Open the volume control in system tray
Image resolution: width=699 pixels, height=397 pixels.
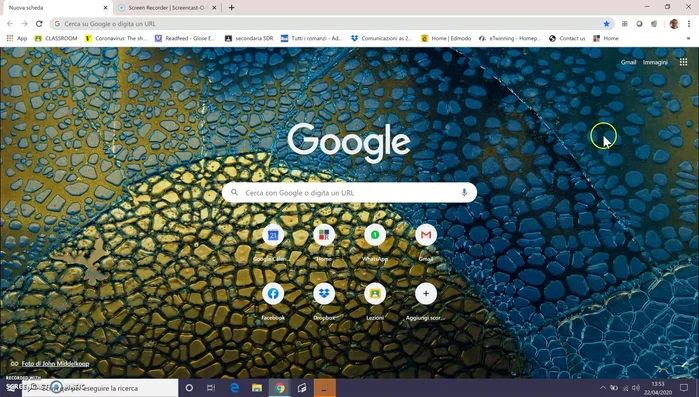click(x=636, y=388)
